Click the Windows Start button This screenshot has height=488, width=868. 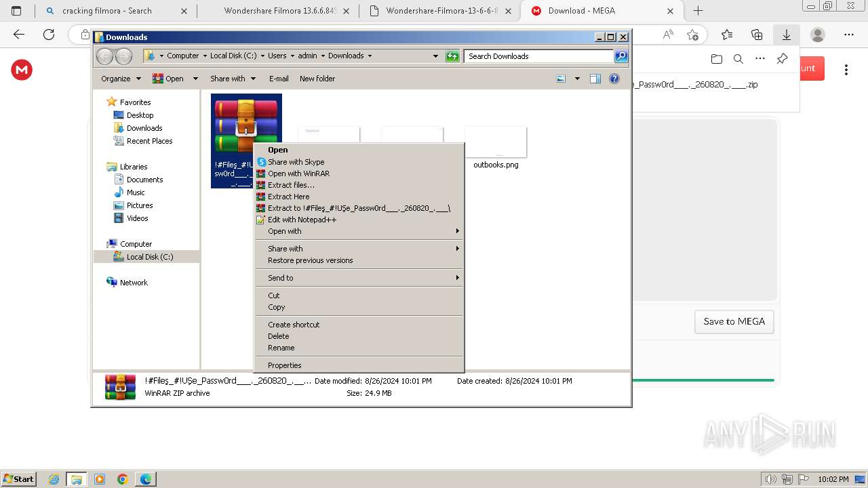pos(18,479)
